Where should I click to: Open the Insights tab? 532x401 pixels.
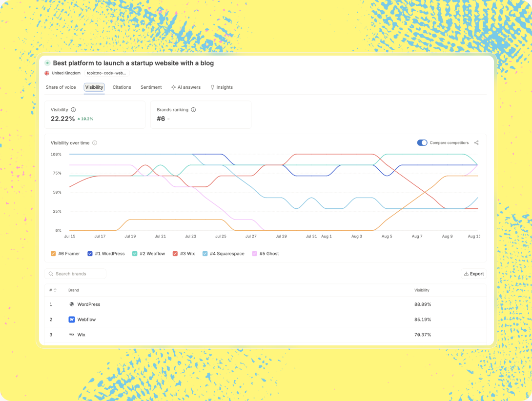click(222, 87)
